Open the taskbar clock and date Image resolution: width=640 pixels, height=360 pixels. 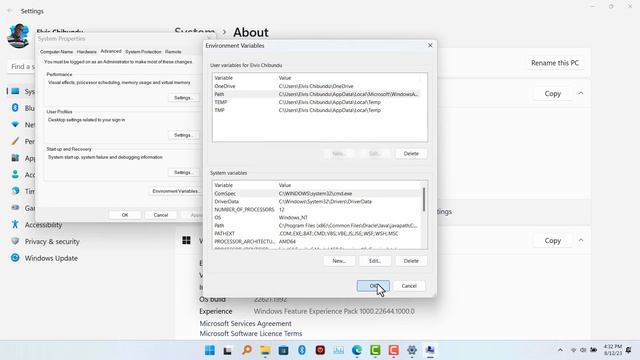coord(613,350)
